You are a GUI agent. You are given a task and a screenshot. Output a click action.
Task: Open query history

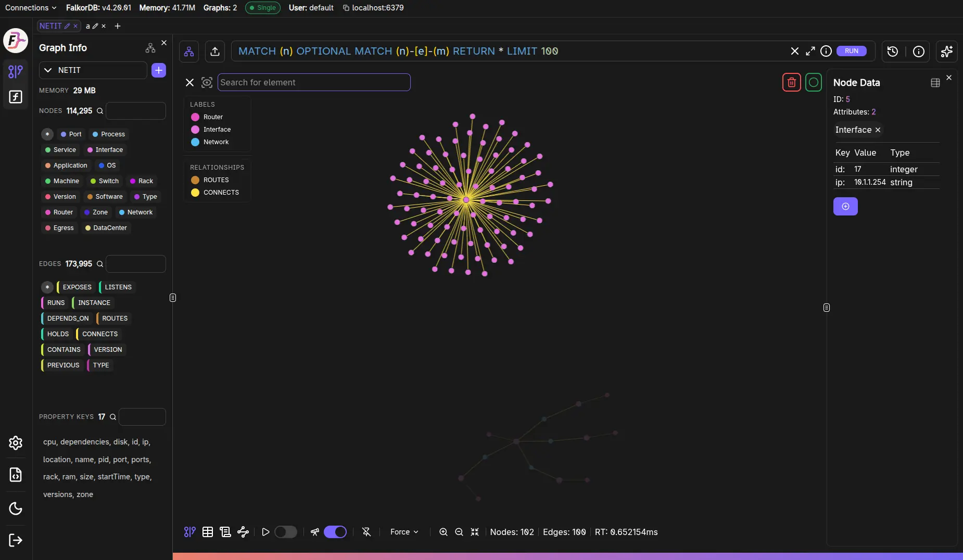point(893,51)
